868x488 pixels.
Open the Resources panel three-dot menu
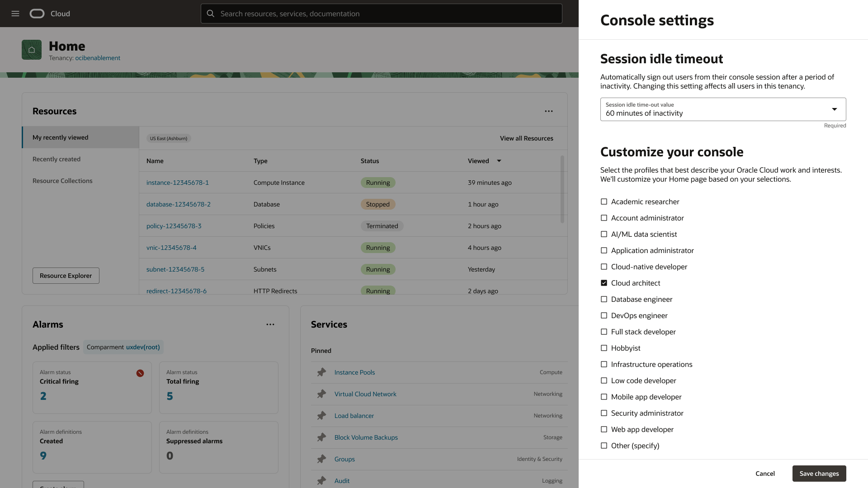click(548, 111)
